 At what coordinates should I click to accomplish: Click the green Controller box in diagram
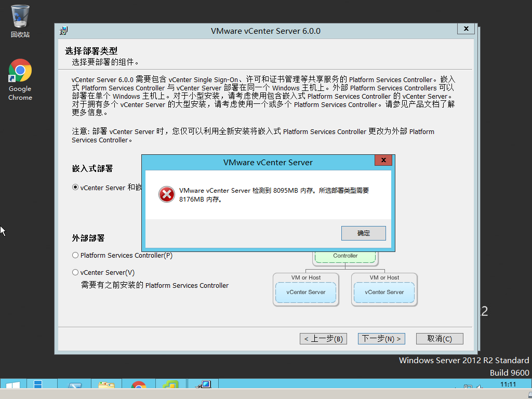pyautogui.click(x=345, y=257)
